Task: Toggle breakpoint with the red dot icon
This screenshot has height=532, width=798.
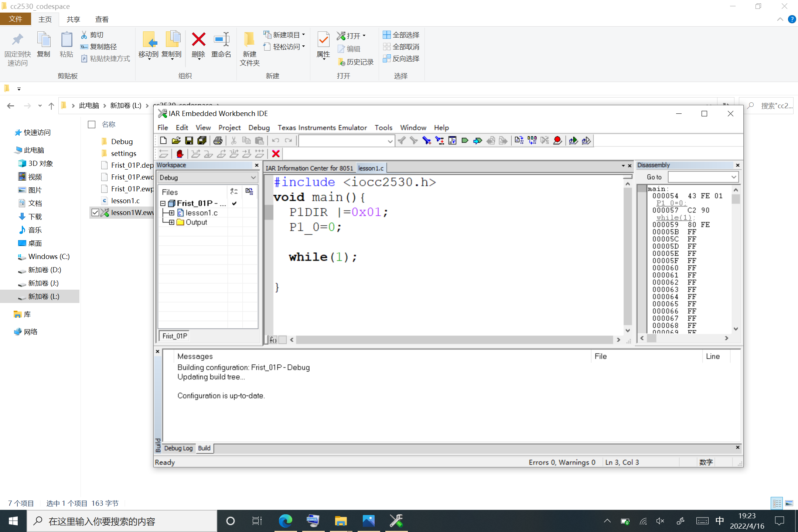Action: 557,140
